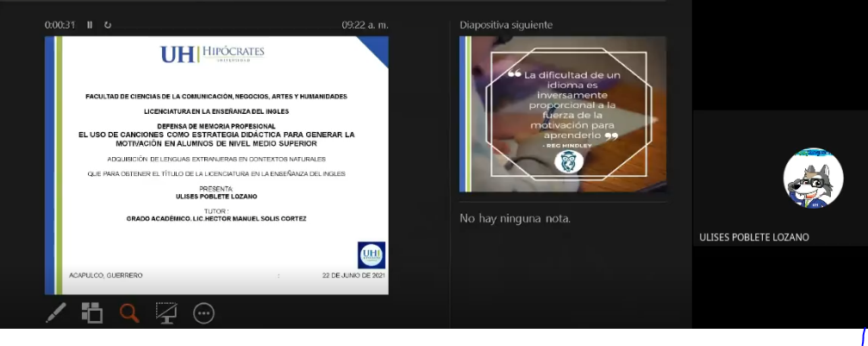
Task: Click the current slide preview
Action: tap(216, 166)
